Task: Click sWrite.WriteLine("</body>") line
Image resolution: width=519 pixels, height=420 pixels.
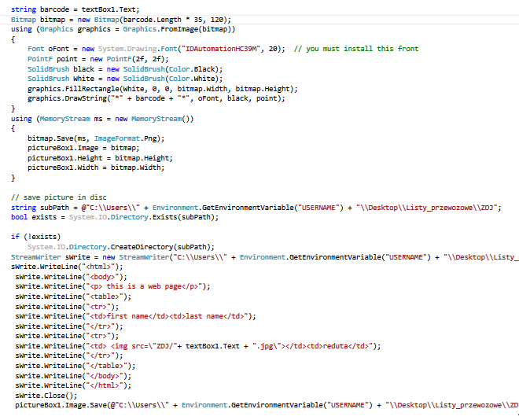Action: 73,376
